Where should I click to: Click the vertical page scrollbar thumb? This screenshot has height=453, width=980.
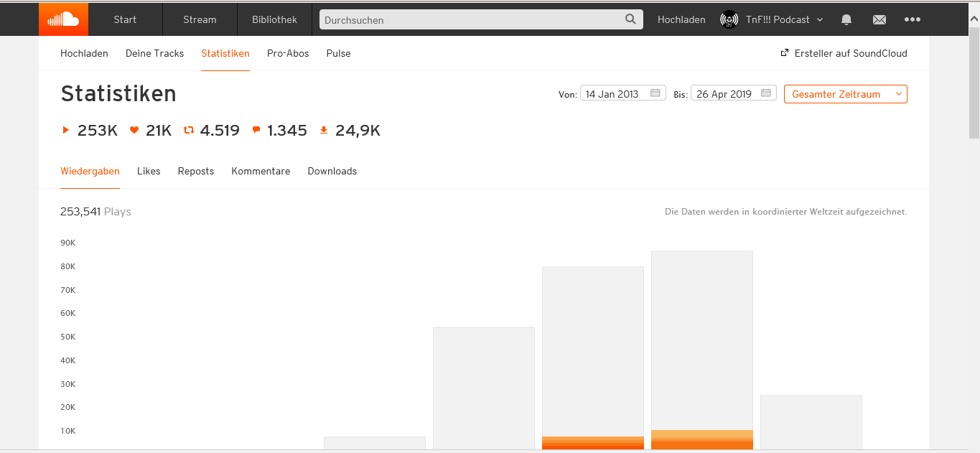(x=974, y=83)
